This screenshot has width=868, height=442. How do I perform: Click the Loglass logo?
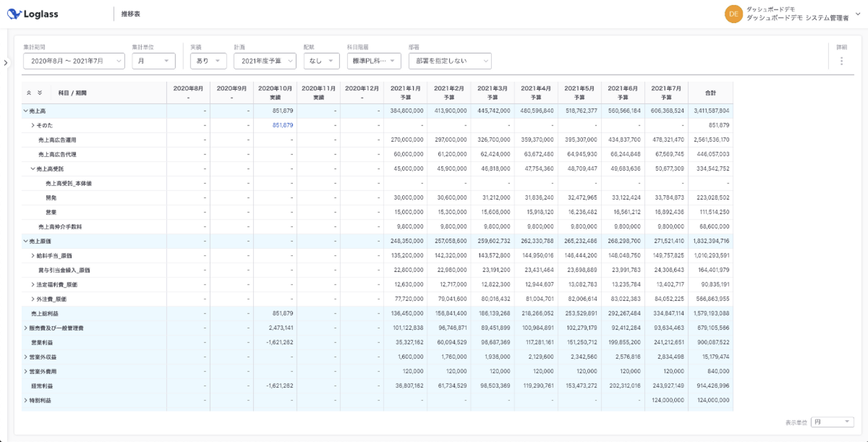click(x=33, y=14)
